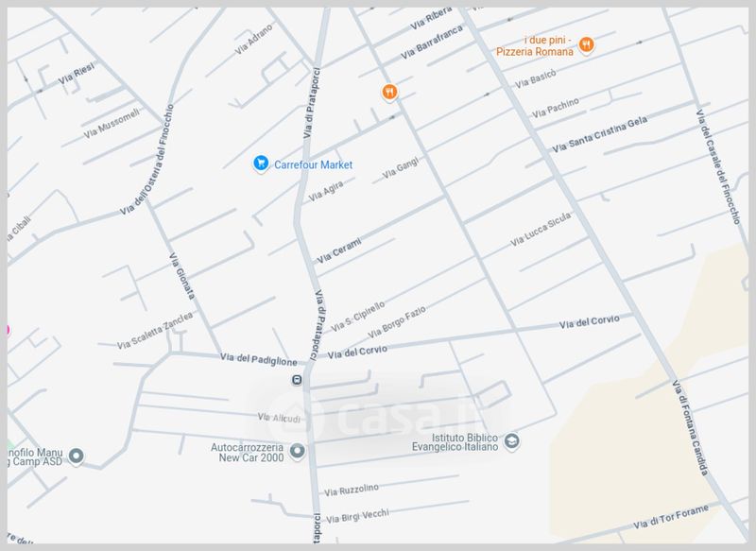Select the Via del Casale del Finocchio label
The image size is (756, 551).
pos(718,166)
